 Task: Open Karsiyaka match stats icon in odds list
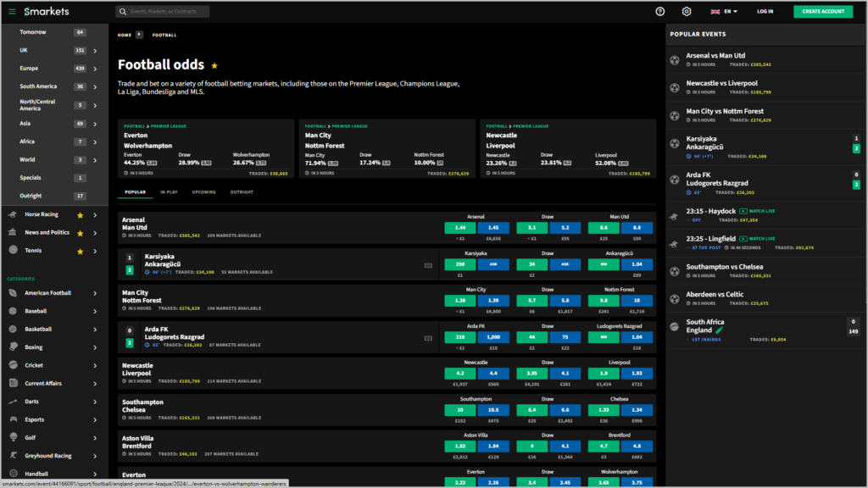[x=428, y=265]
